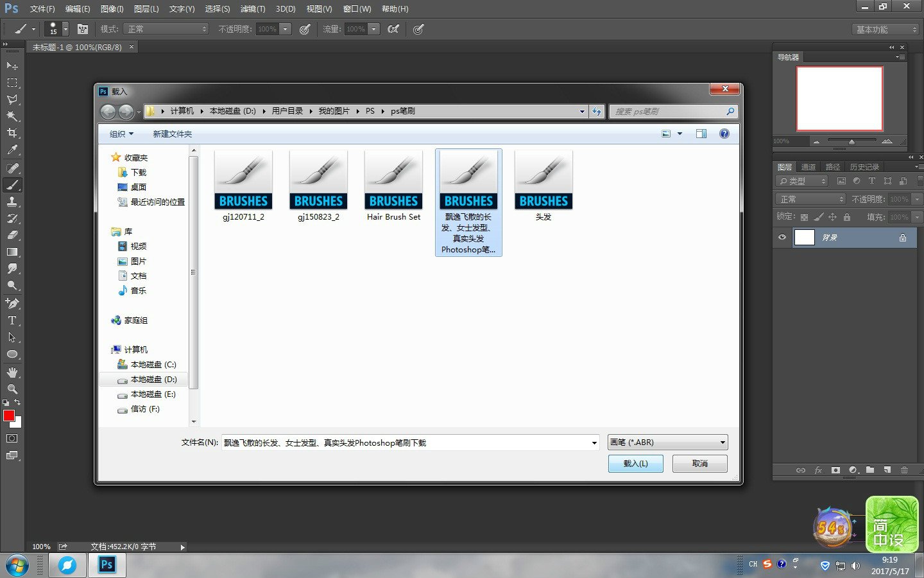Select the Hair Brush Set file

click(393, 186)
